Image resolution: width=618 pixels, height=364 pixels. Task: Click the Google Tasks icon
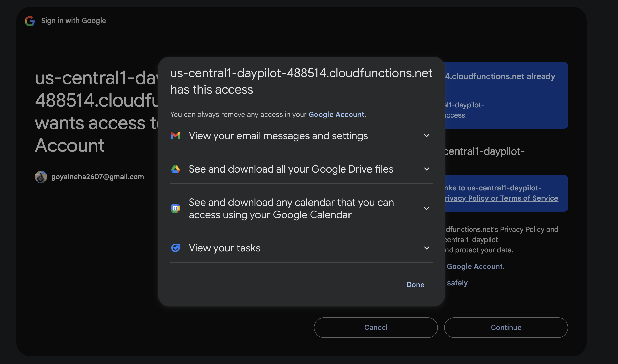coord(175,248)
